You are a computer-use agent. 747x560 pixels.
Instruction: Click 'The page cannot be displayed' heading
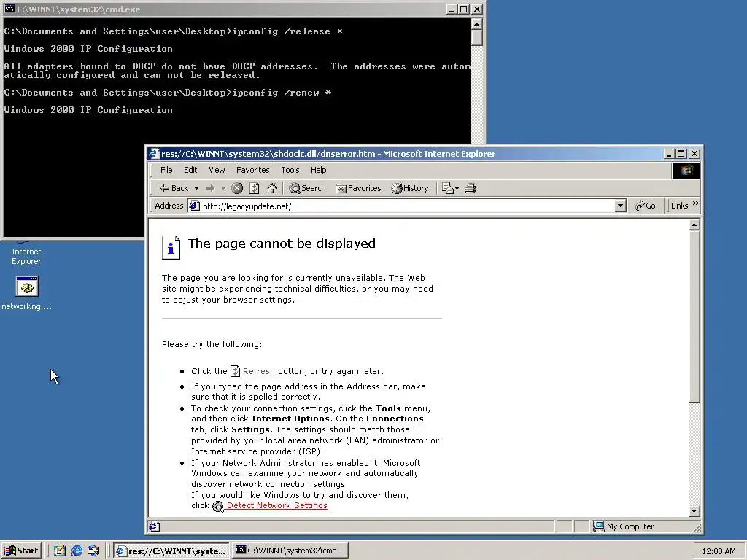click(282, 244)
